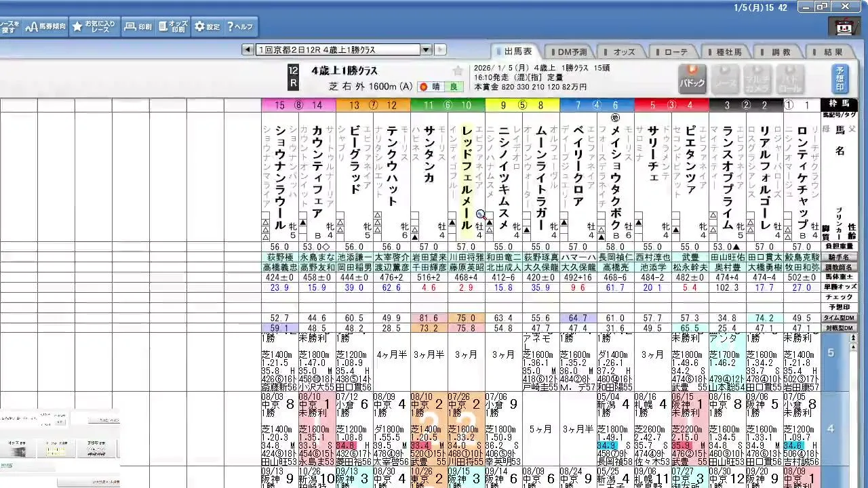Image resolution: width=868 pixels, height=488 pixels.
Task: Open the race selection dropdown arrow
Action: pos(426,49)
